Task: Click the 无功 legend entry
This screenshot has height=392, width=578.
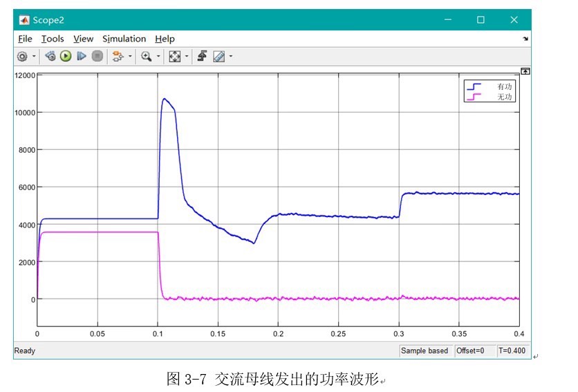Action: [x=504, y=97]
